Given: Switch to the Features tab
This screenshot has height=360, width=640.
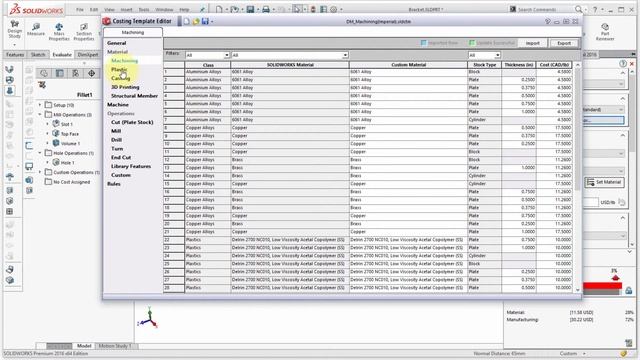Looking at the screenshot, I should click(x=15, y=55).
